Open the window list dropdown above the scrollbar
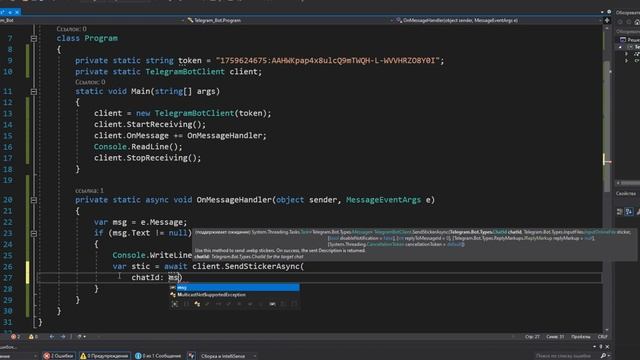 pyautogui.click(x=602, y=12)
